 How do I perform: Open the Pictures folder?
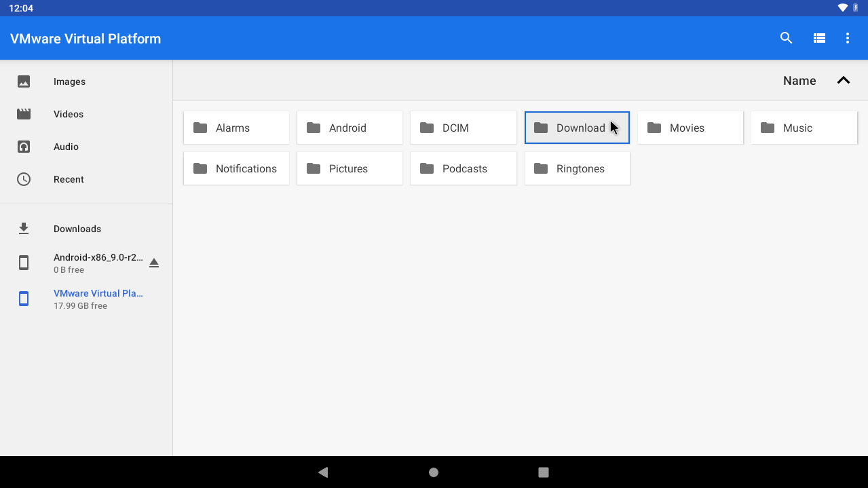tap(350, 168)
